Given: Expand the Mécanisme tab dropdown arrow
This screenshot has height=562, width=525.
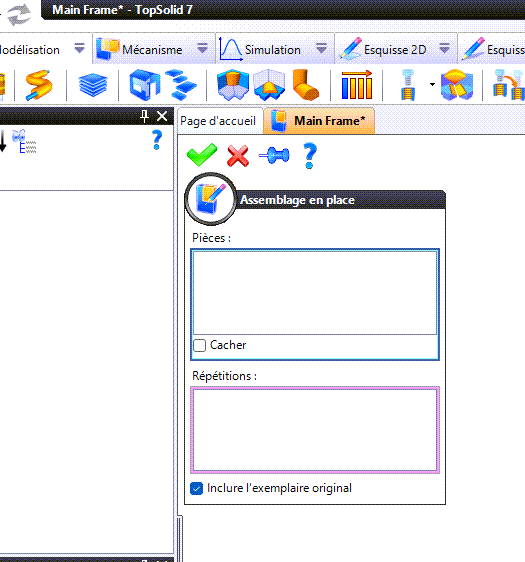Looking at the screenshot, I should tap(202, 48).
